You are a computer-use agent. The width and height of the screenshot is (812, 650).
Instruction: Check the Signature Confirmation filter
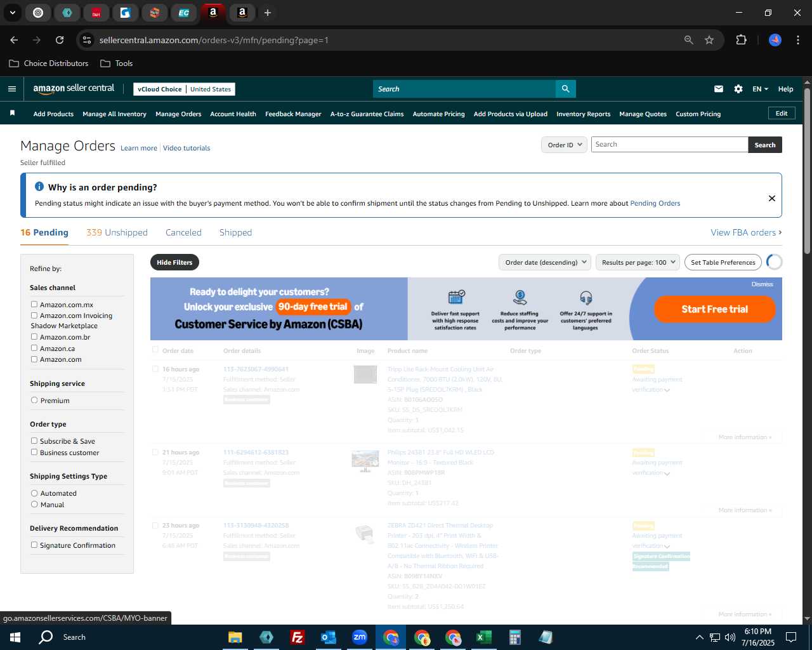pyautogui.click(x=34, y=545)
